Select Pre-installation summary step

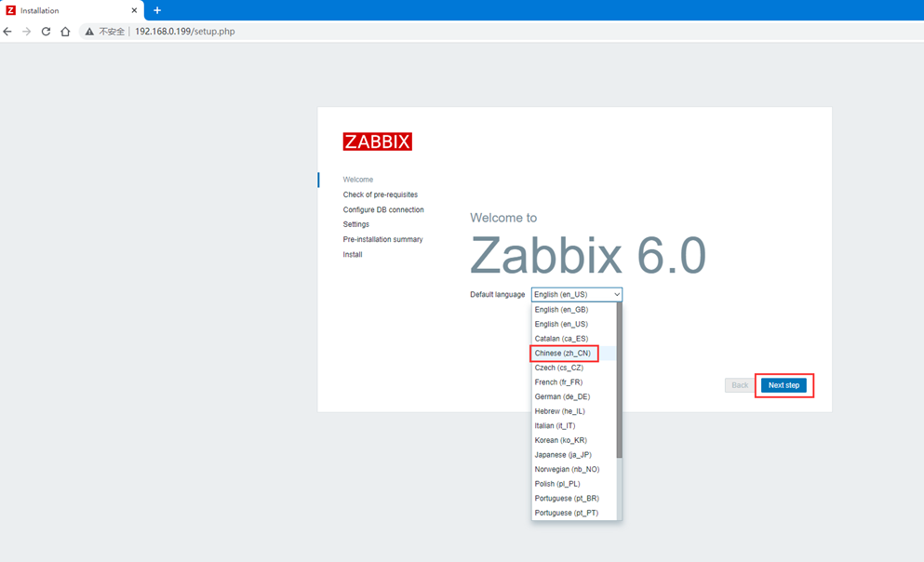click(382, 239)
